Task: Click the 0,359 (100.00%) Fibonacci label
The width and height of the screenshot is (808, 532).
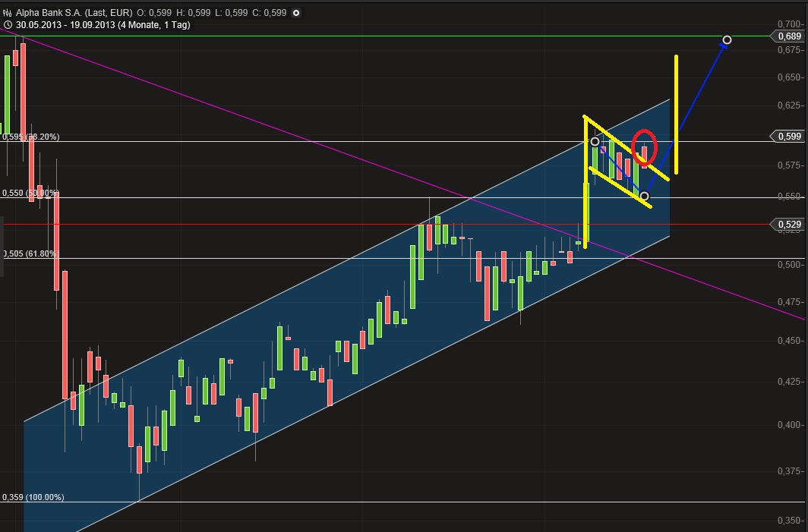Action: [33, 497]
